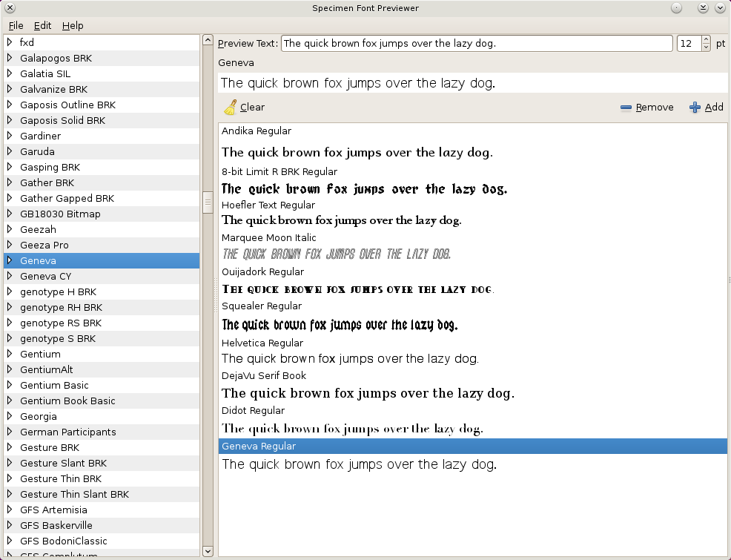Click scrollbar down arrow of font list
This screenshot has height=560, width=731.
point(208,551)
